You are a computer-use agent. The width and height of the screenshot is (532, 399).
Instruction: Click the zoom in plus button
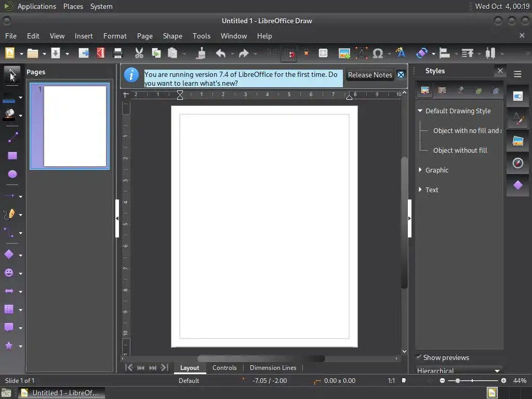pos(503,381)
